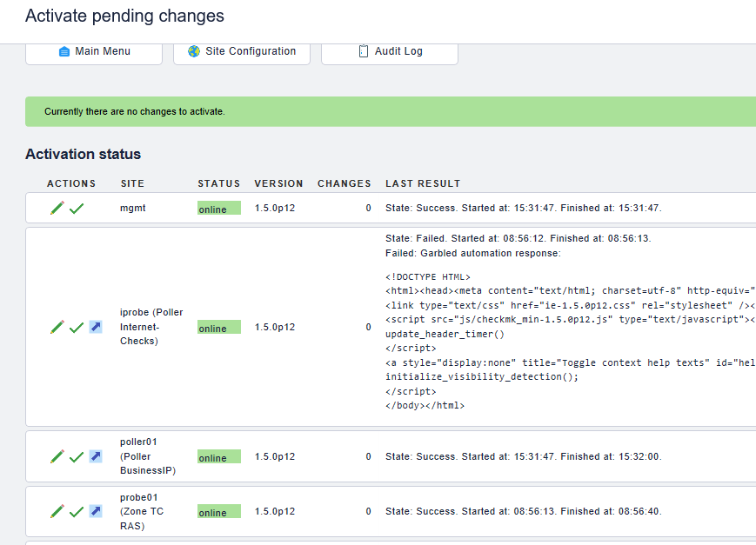756x545 pixels.
Task: Click the green no-changes notification banner
Action: (391, 111)
